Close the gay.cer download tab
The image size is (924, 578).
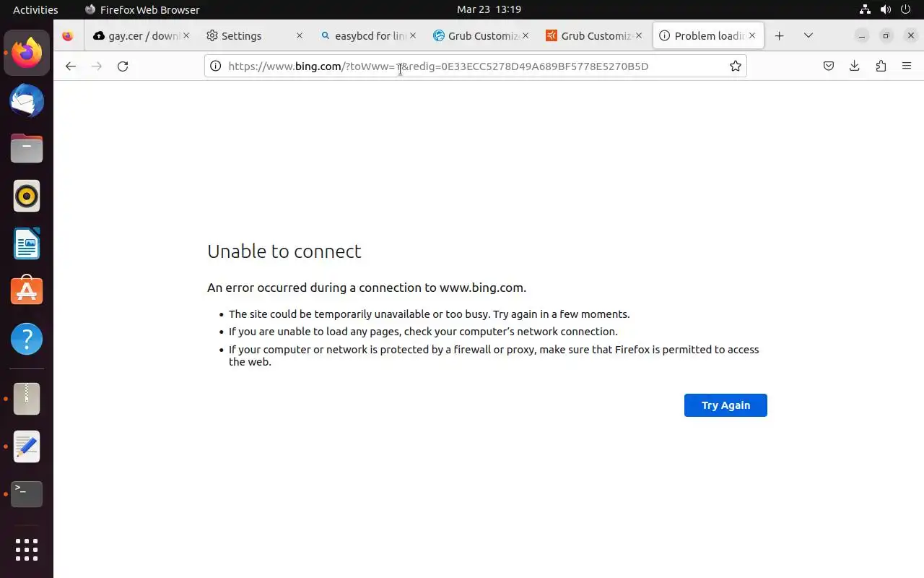(x=186, y=35)
